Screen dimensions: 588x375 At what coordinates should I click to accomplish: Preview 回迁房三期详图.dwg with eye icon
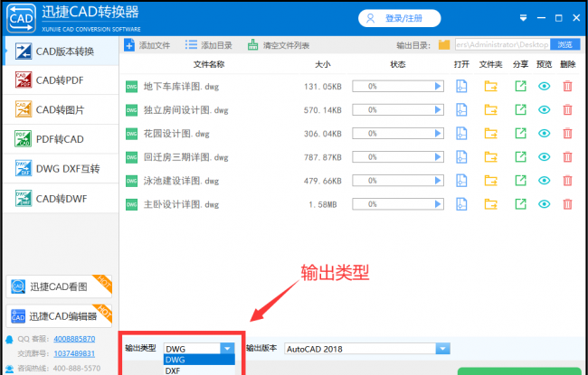point(544,157)
